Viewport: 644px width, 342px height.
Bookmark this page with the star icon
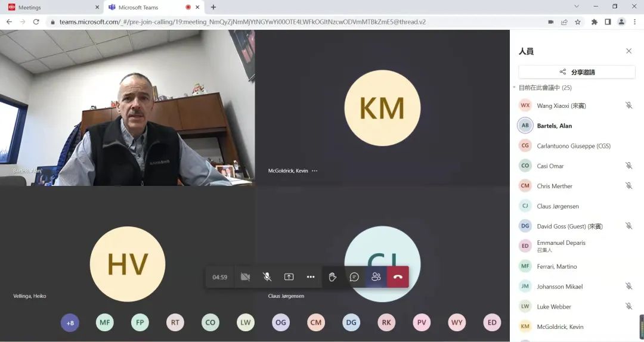click(x=577, y=22)
